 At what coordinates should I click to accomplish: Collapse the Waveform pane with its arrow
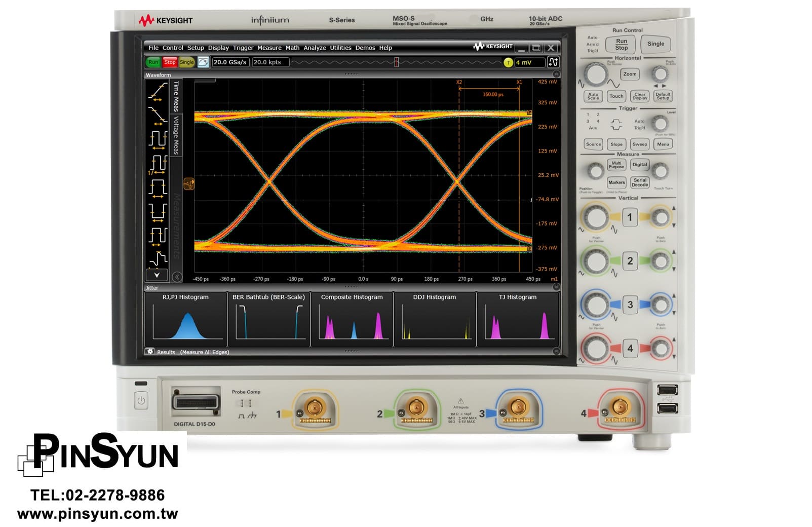(556, 74)
